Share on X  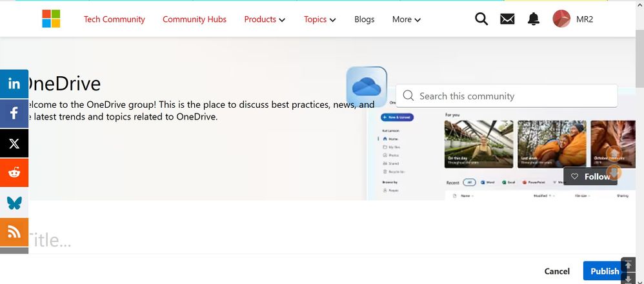tap(14, 143)
